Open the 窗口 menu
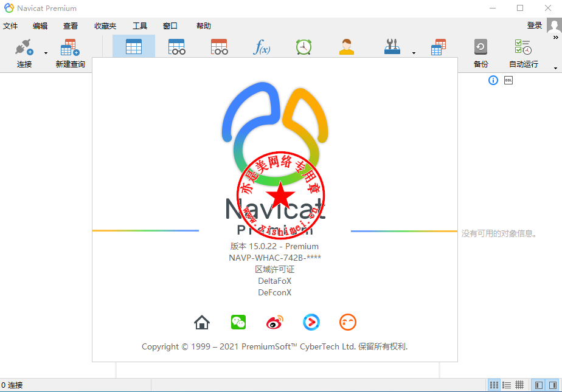This screenshot has width=562, height=392. pos(170,26)
